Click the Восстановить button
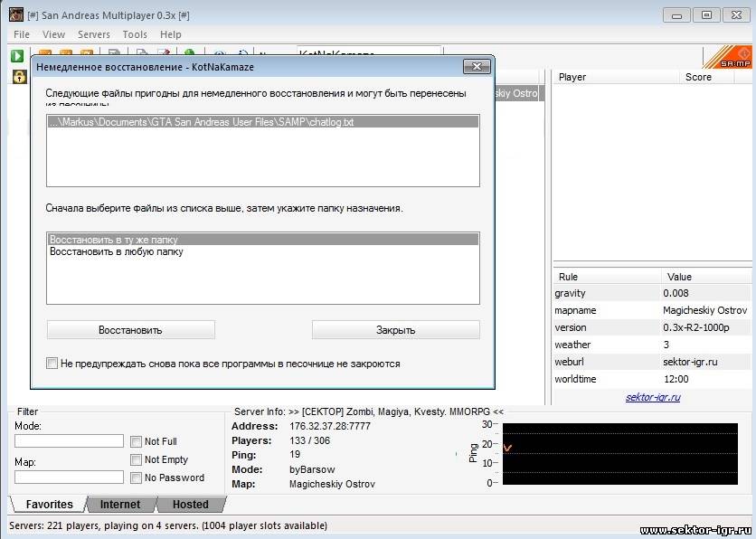 pyautogui.click(x=130, y=330)
